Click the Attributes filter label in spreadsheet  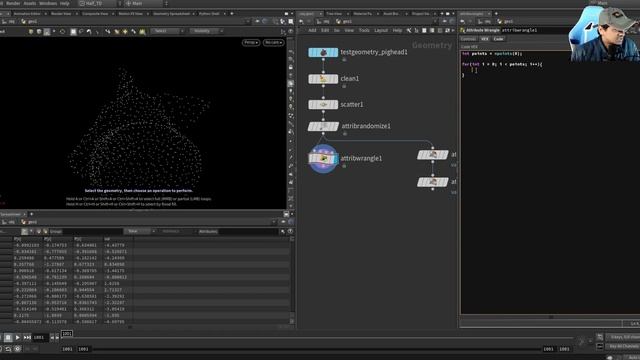pos(208,231)
